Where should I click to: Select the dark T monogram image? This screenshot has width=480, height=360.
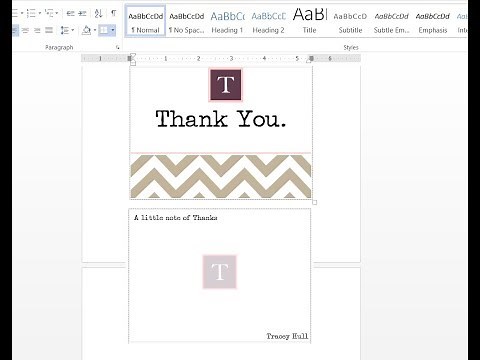point(225,85)
